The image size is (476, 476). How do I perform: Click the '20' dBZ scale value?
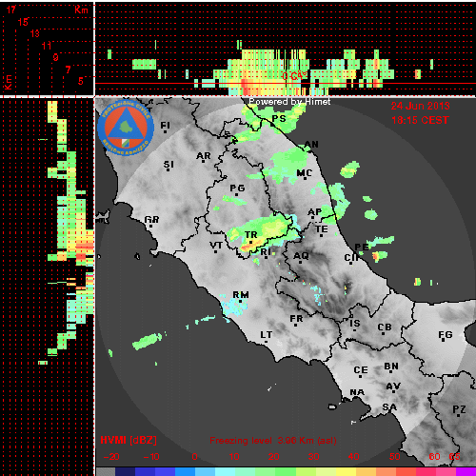coord(273,457)
